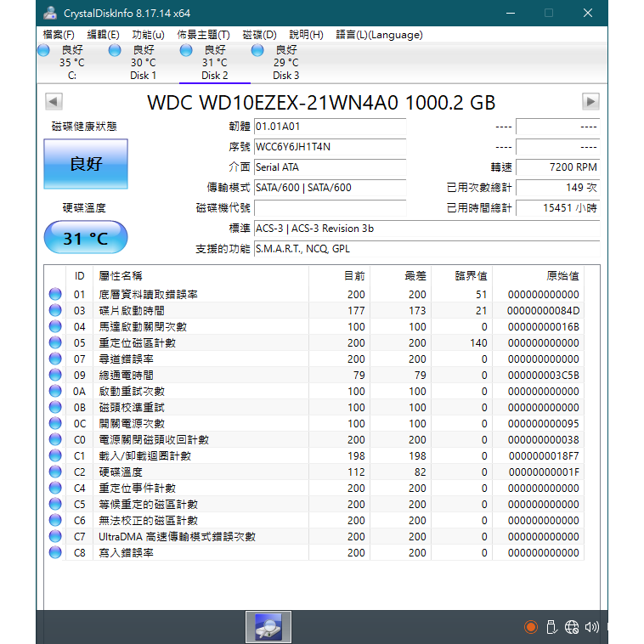Click the orange recording tray icon

tap(531, 627)
